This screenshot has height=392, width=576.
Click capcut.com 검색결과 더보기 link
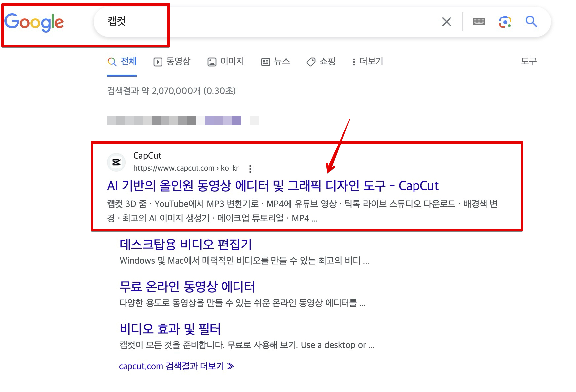176,366
